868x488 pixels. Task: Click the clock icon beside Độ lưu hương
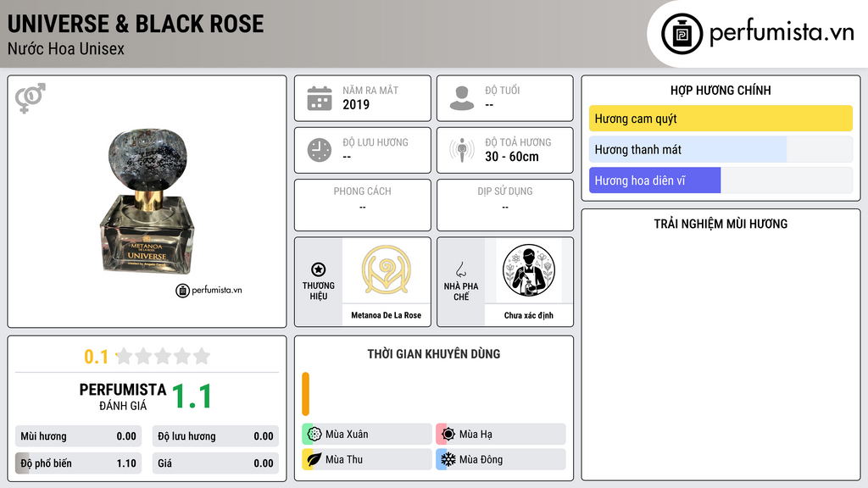point(320,150)
